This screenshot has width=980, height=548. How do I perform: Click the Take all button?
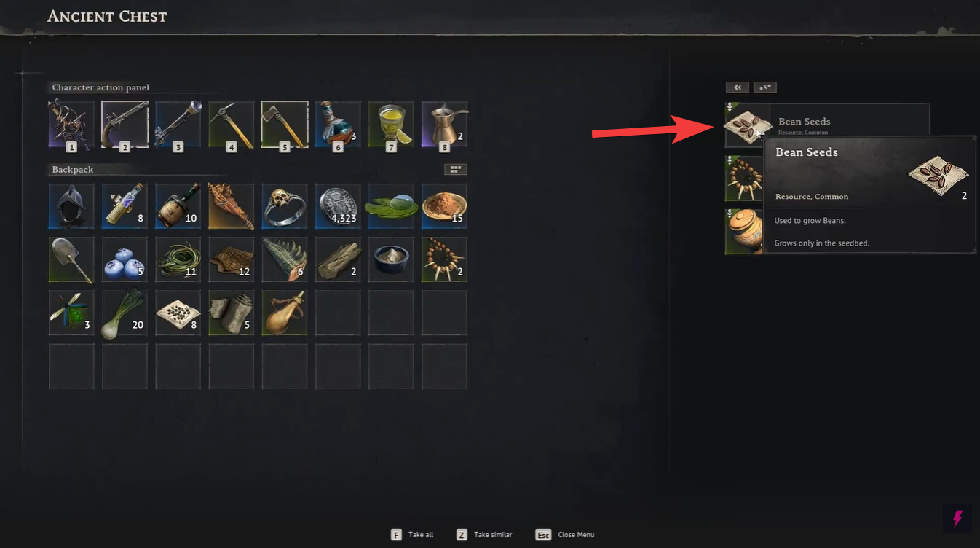pos(412,534)
